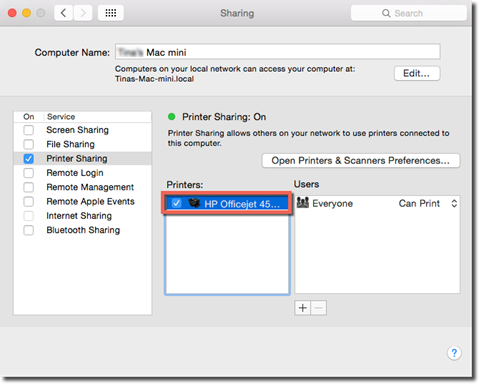The image size is (479, 384).
Task: Click the Everyone group icon
Action: tap(303, 202)
